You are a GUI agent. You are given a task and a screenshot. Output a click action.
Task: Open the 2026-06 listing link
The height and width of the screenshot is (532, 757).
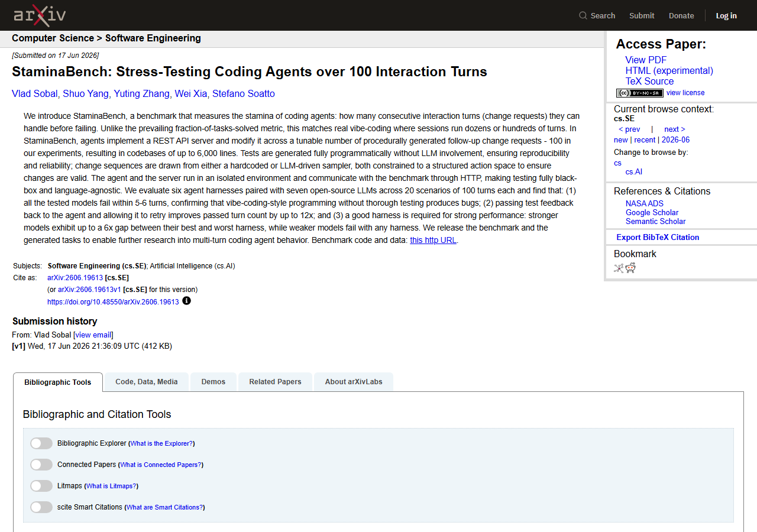click(x=675, y=140)
